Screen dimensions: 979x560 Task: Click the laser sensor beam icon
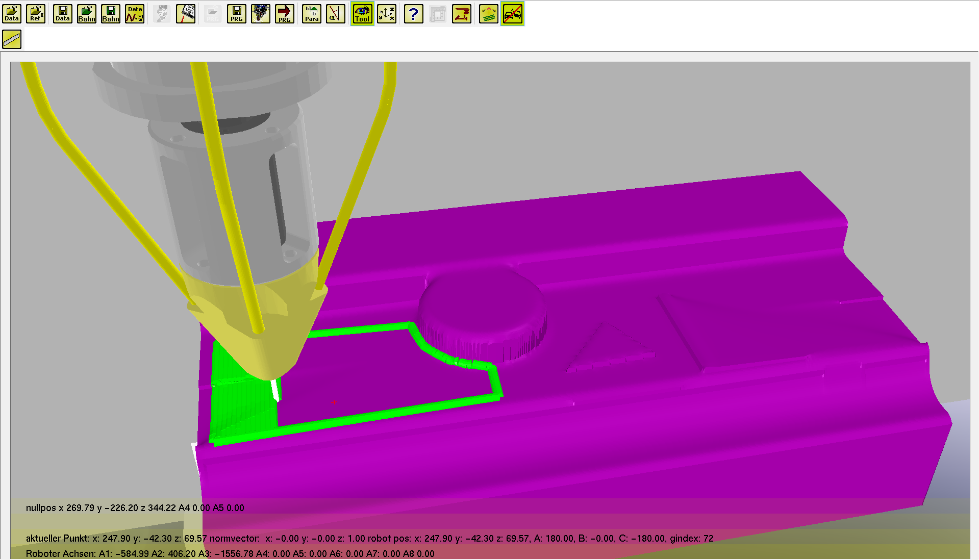(x=186, y=14)
